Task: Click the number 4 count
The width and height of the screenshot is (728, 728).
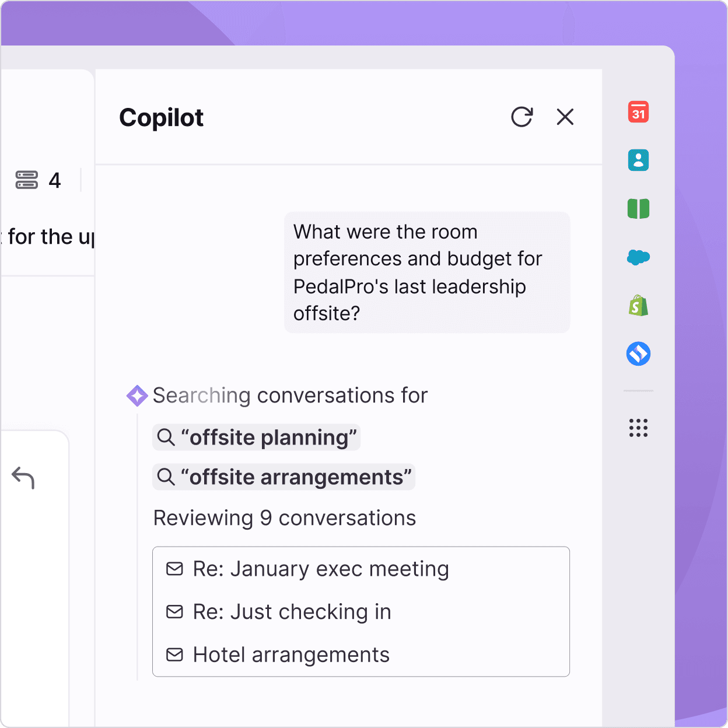Action: 55,180
